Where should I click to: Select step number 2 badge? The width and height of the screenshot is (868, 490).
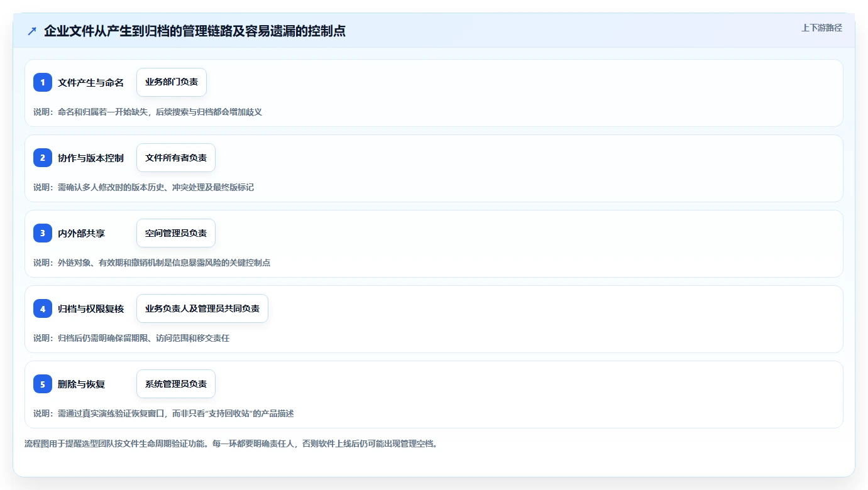point(43,158)
